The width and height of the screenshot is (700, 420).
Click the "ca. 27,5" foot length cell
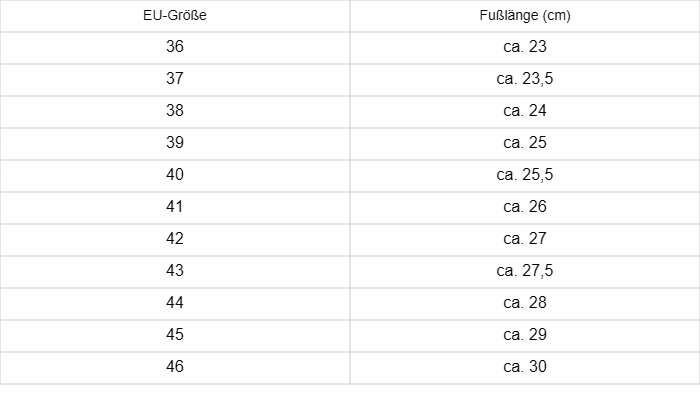click(525, 271)
